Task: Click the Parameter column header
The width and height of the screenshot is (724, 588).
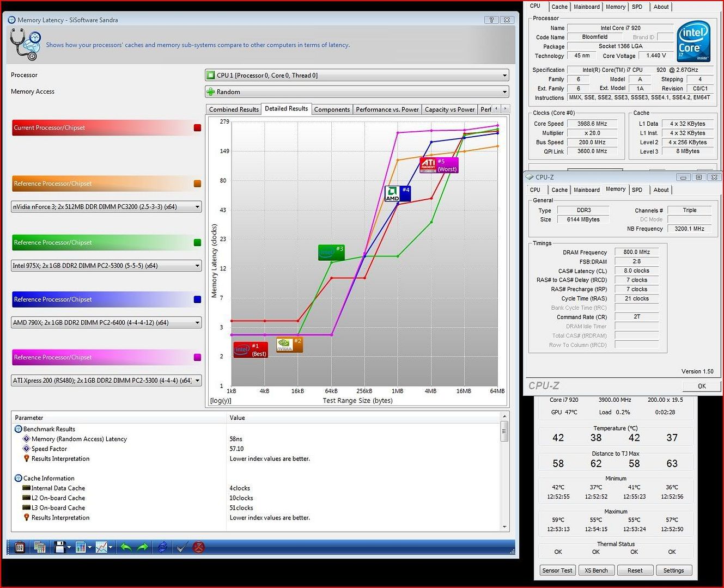Action: [119, 418]
